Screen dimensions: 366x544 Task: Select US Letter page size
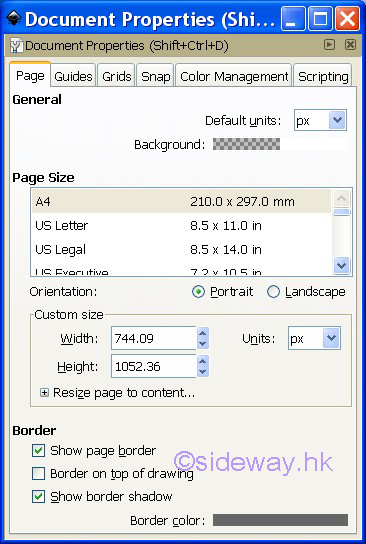181,226
